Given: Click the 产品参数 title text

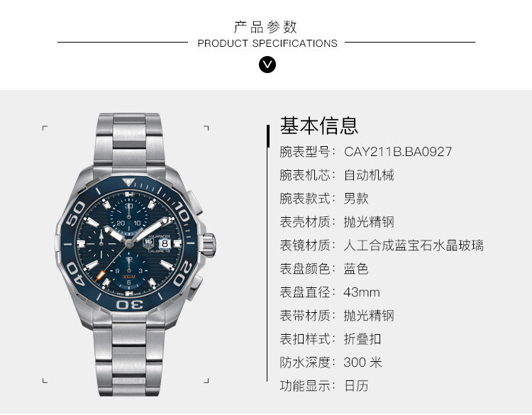Looking at the screenshot, I should [266, 27].
